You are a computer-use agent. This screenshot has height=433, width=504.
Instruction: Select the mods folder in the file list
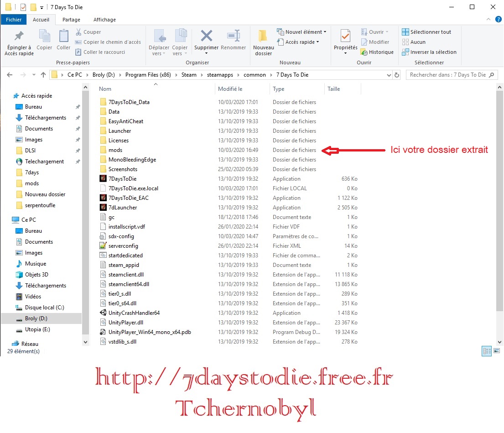(115, 150)
